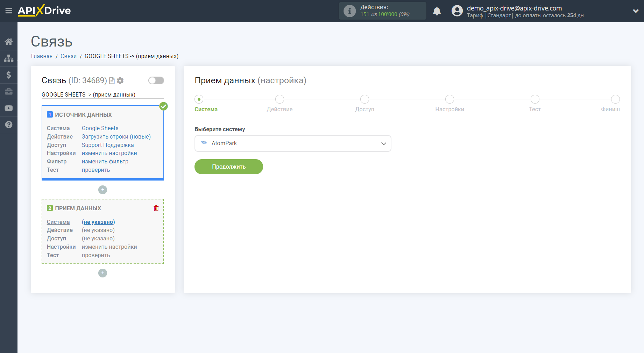Click the Google Sheets system link
The width and height of the screenshot is (644, 353).
pyautogui.click(x=100, y=128)
